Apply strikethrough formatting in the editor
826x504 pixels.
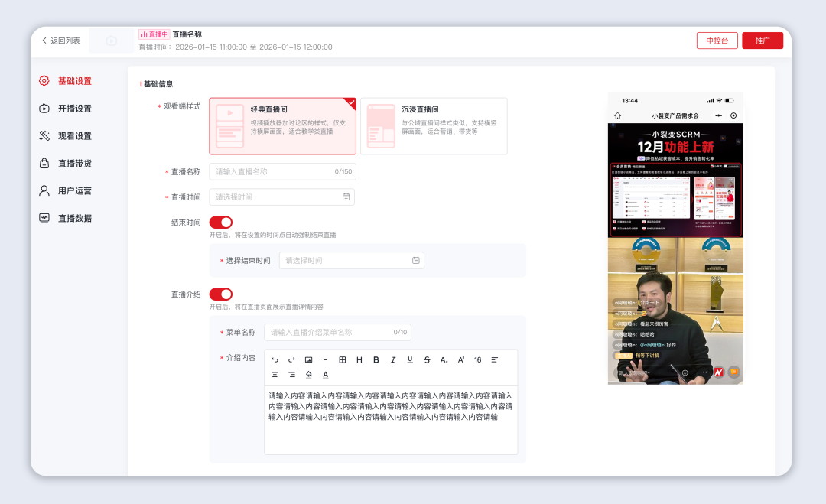pyautogui.click(x=427, y=360)
